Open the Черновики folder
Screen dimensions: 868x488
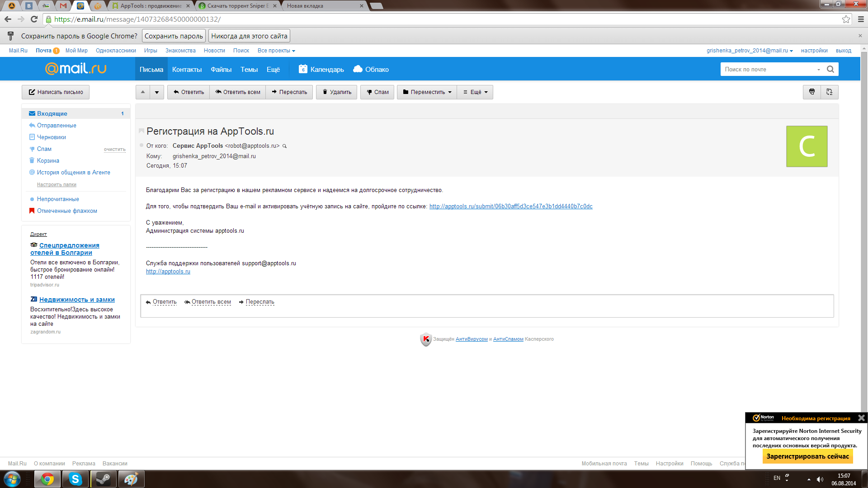click(51, 137)
